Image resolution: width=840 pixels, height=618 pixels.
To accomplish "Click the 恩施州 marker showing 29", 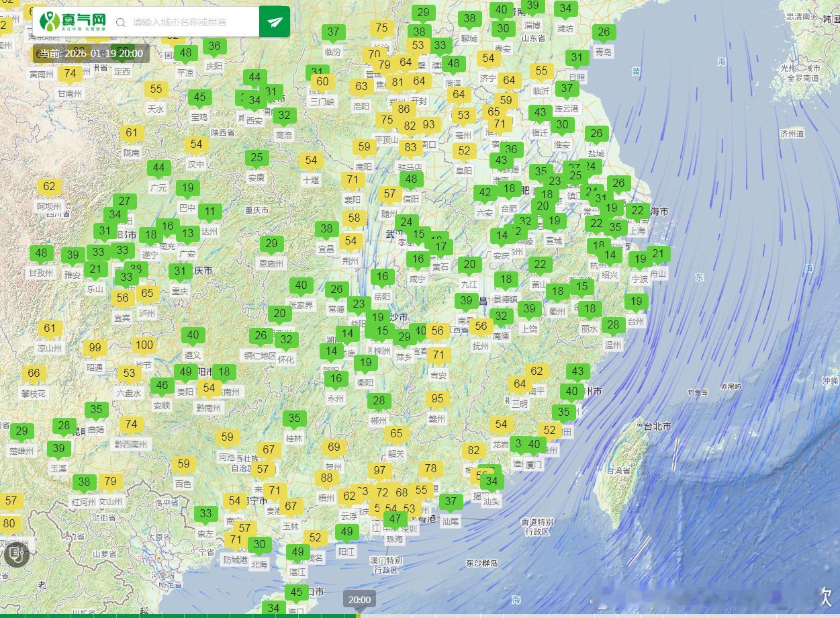I will click(x=271, y=245).
